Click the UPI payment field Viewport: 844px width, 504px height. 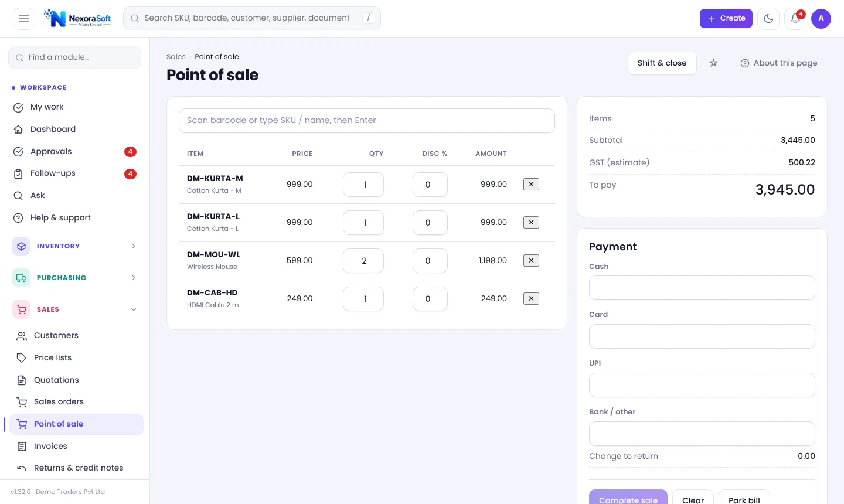[x=702, y=385]
